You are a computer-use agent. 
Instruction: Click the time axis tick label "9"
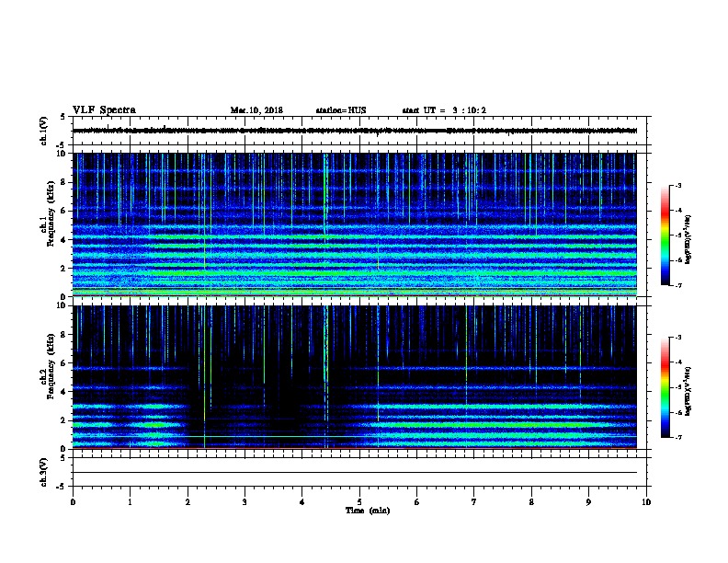click(x=588, y=502)
